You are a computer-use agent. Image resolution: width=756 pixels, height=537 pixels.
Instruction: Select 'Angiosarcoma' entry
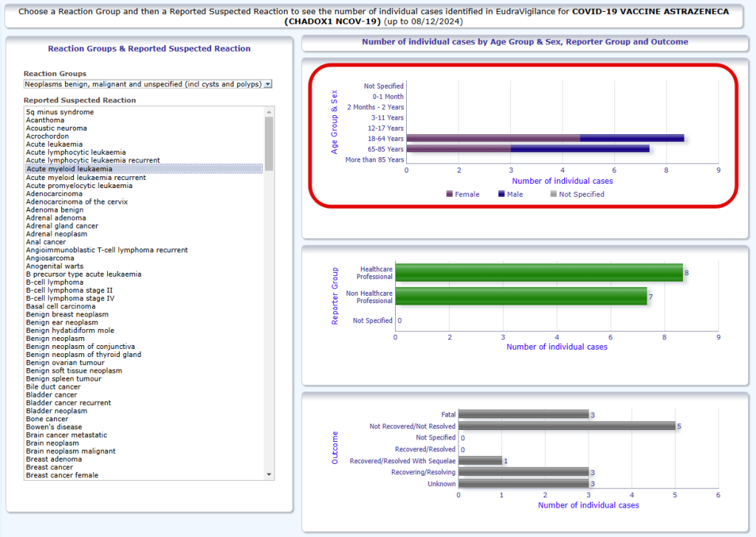click(x=50, y=258)
